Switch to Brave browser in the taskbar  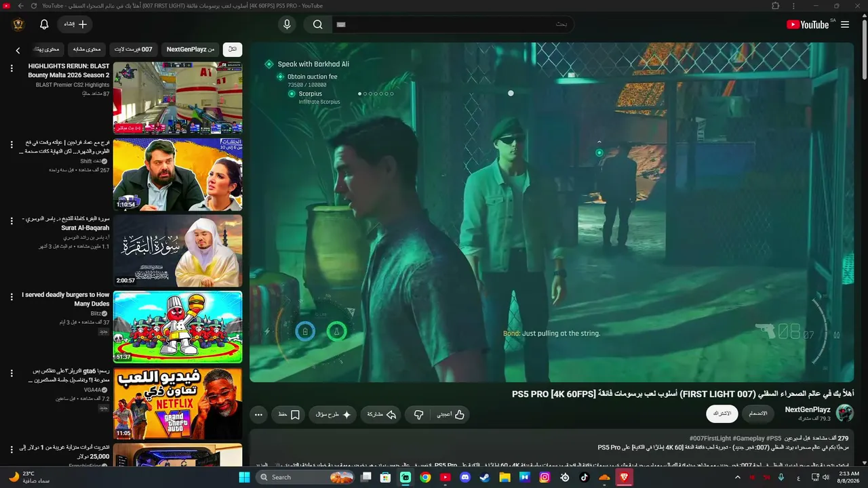click(x=624, y=477)
